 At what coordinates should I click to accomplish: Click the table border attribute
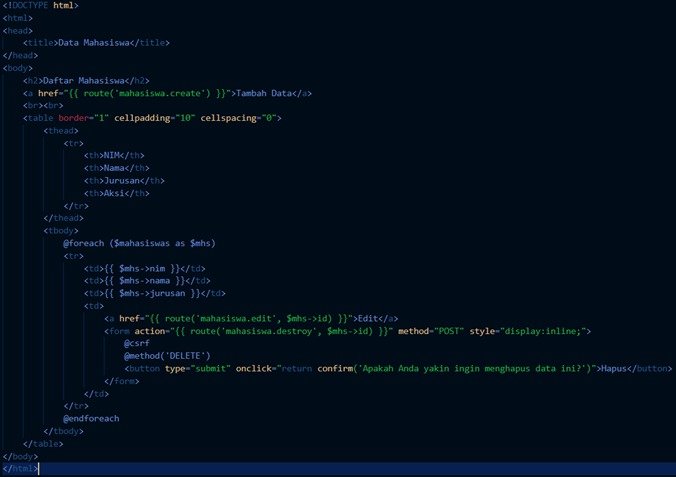[x=84, y=118]
